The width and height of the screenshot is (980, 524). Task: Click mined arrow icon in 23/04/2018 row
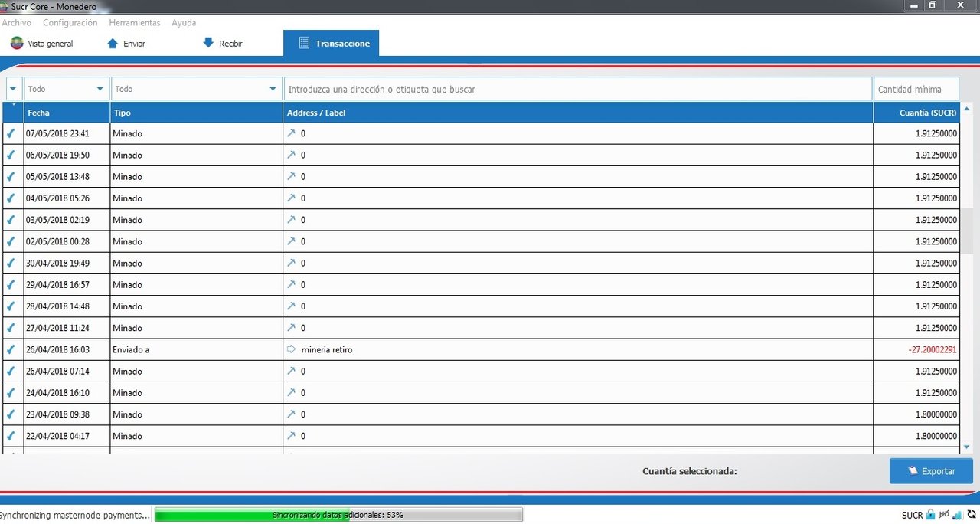point(291,414)
